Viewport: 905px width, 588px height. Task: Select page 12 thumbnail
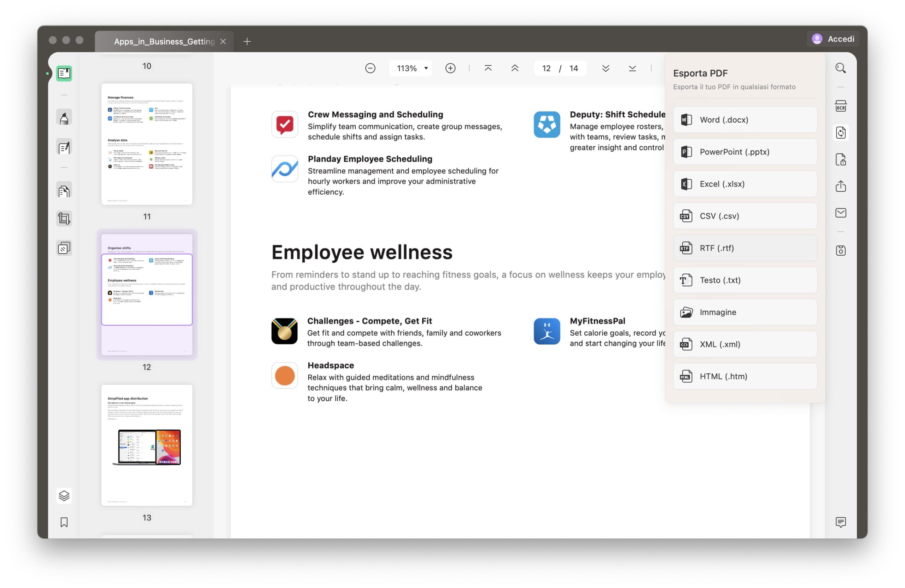click(147, 295)
